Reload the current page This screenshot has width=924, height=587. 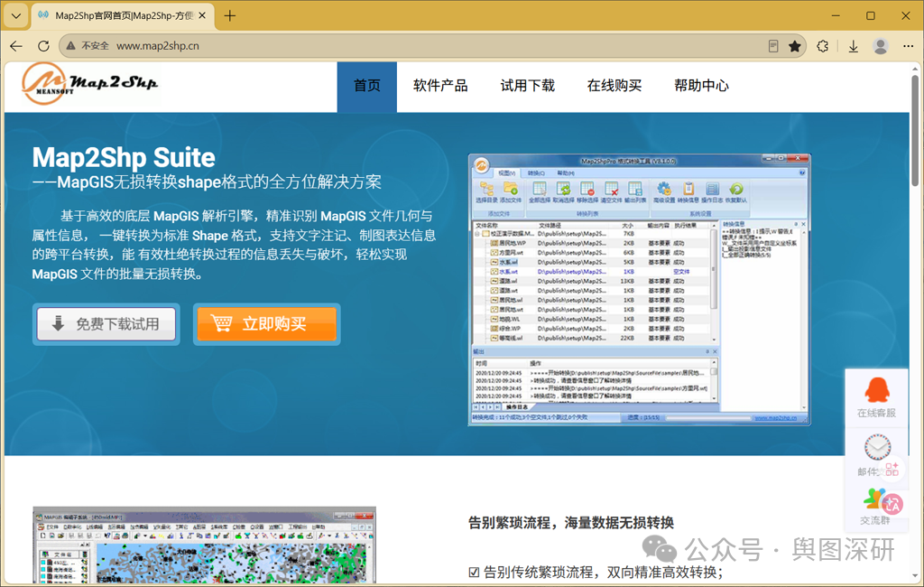(43, 46)
